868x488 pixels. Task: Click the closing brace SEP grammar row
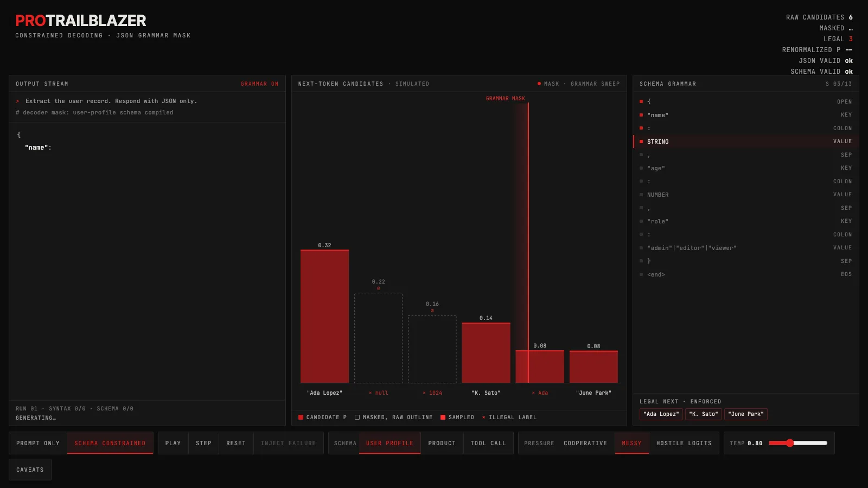point(745,261)
